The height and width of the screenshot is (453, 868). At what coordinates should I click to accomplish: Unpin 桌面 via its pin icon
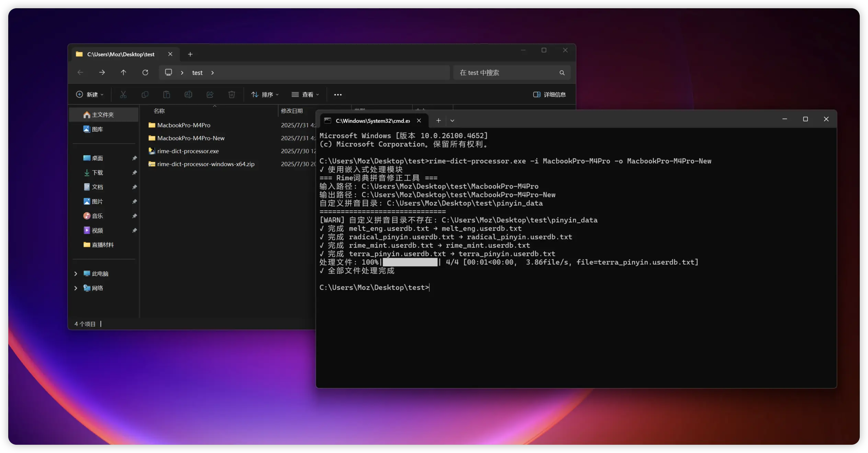[x=135, y=158]
